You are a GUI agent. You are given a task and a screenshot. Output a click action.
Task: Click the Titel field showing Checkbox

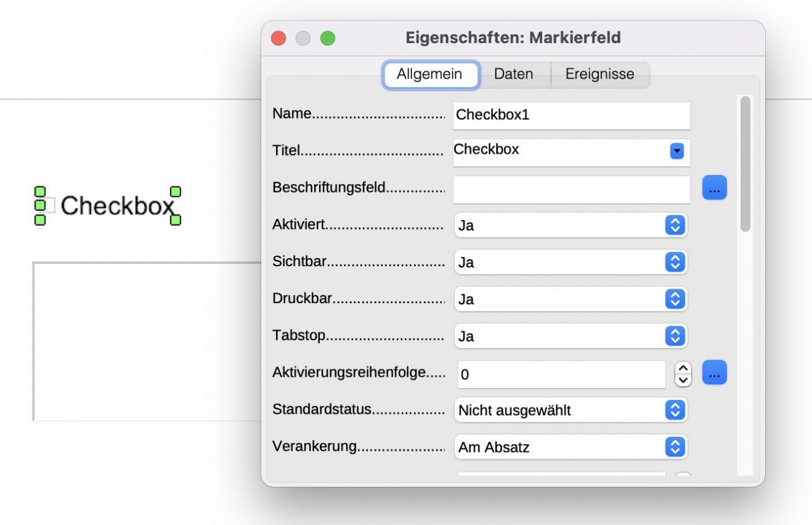[x=562, y=151]
